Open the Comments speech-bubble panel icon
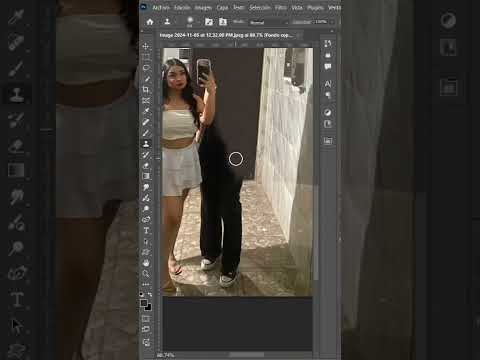 (x=328, y=67)
